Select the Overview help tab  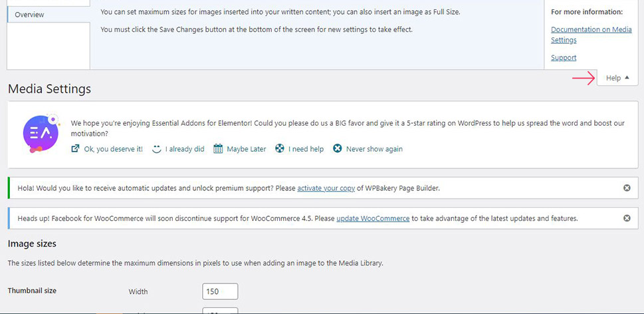point(48,14)
